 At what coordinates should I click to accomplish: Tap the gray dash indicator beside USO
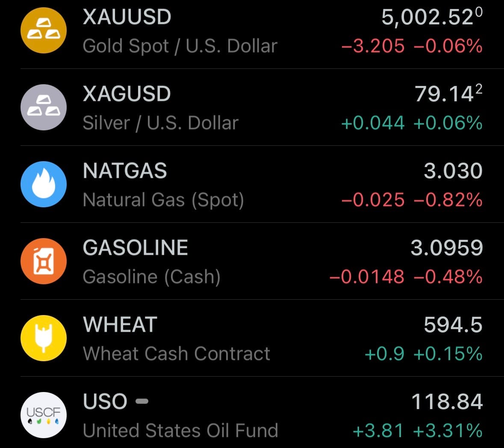[141, 401]
